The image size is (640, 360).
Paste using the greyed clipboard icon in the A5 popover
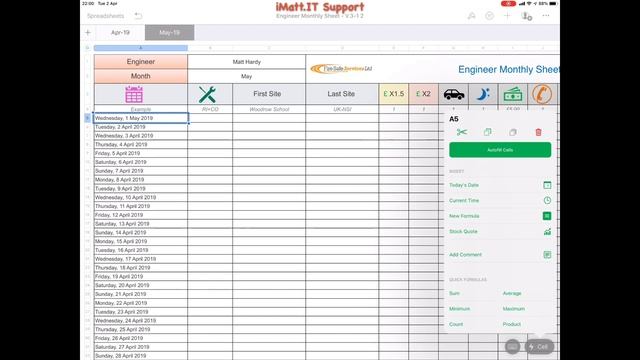513,132
